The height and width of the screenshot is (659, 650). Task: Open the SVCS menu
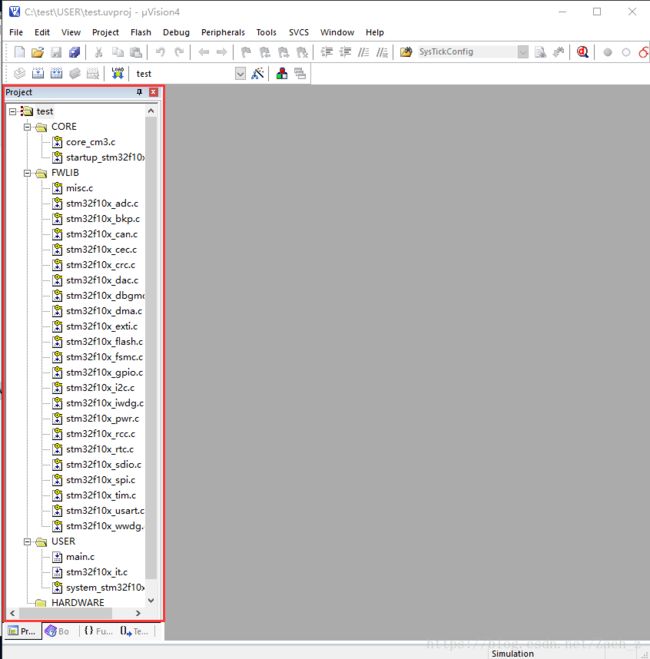coord(299,32)
